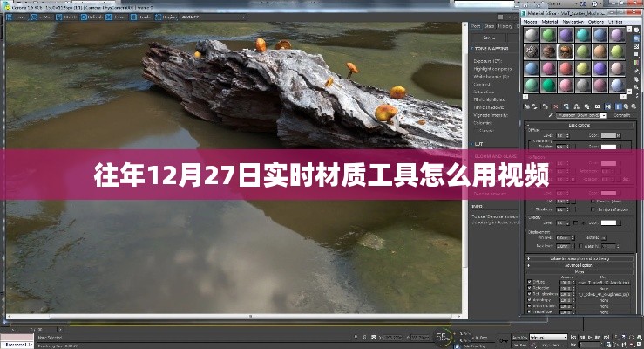Switch to the Stats tab
Screen dimensions: 644x349
point(489,26)
